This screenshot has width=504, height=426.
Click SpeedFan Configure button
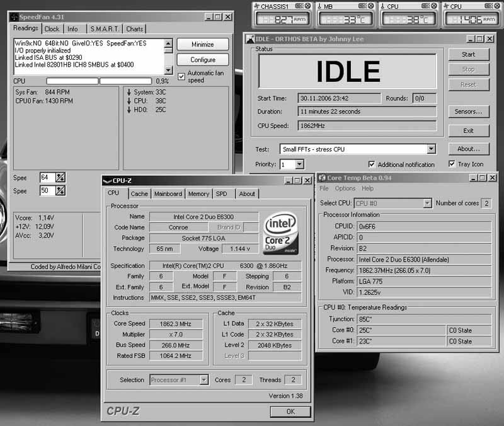(x=202, y=60)
